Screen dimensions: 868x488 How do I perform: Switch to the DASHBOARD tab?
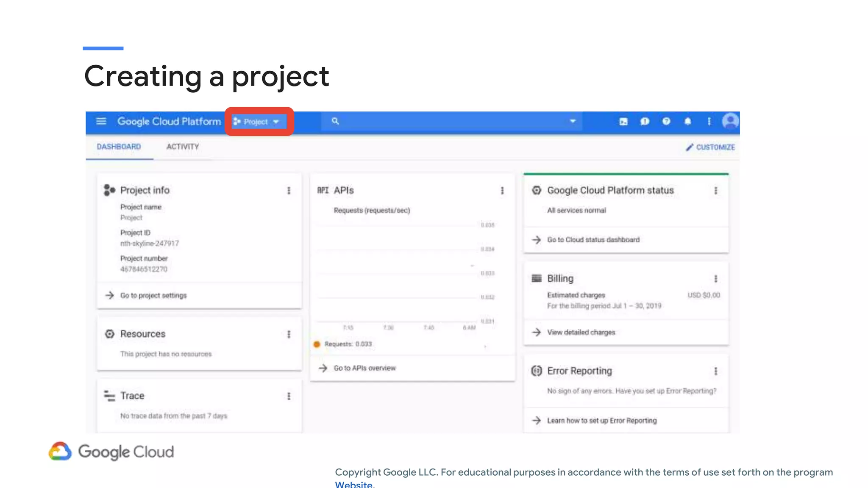click(119, 147)
